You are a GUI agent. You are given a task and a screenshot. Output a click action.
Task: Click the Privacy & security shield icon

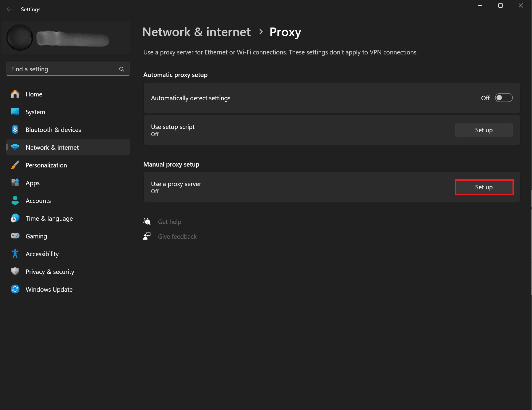pyautogui.click(x=15, y=271)
